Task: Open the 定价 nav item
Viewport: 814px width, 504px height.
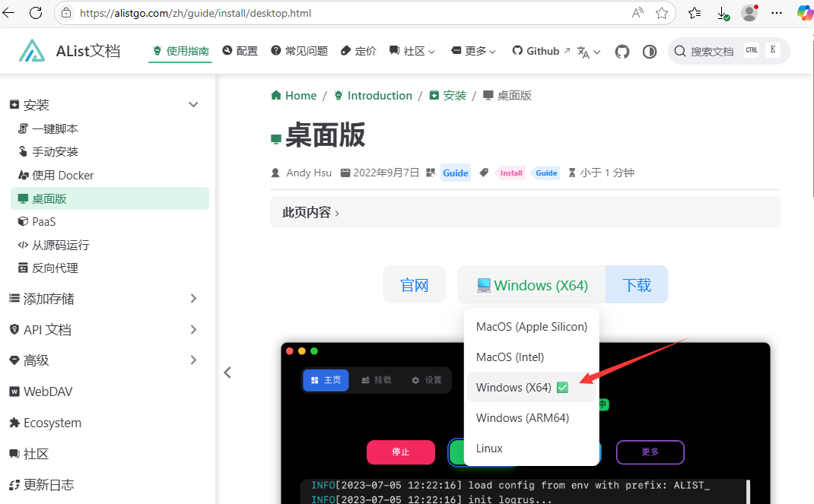Action: [358, 51]
